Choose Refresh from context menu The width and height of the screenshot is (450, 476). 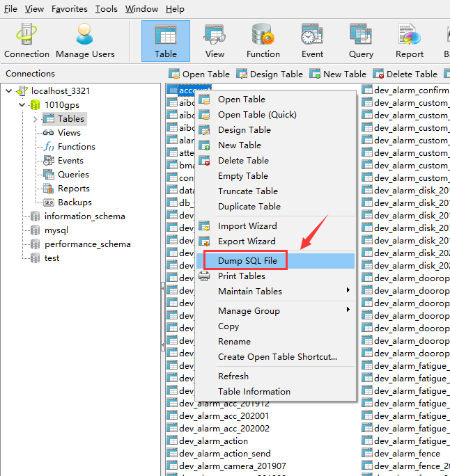coord(275,376)
